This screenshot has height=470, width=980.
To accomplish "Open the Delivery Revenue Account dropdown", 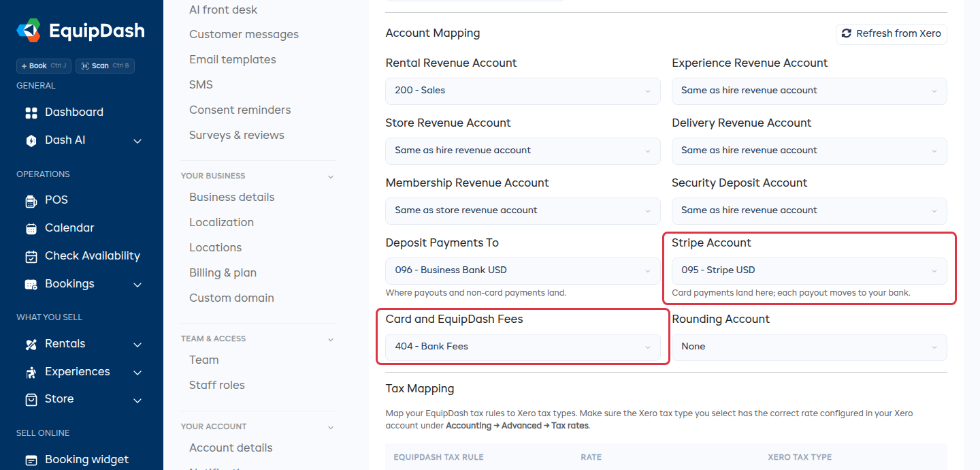I will pyautogui.click(x=809, y=151).
